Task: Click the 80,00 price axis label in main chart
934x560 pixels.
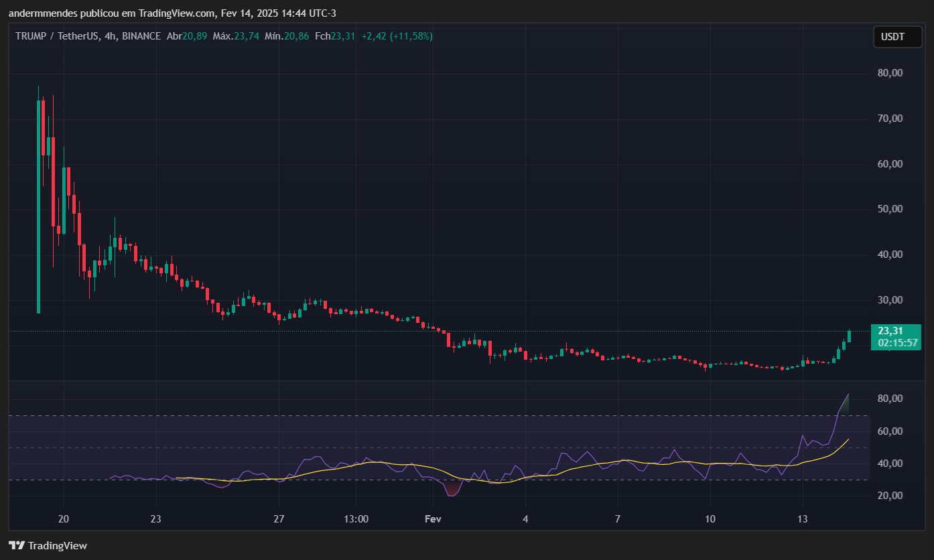Action: tap(890, 73)
